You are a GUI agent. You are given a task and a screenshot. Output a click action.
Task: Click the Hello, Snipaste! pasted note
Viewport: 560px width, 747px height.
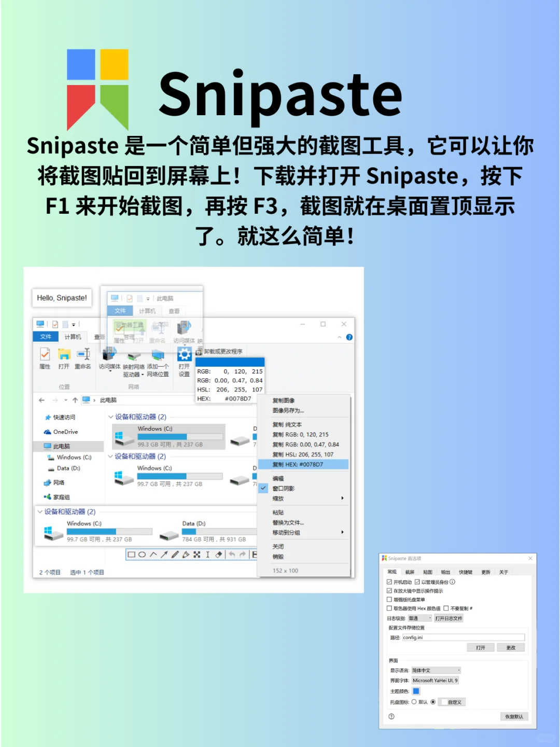coord(62,298)
